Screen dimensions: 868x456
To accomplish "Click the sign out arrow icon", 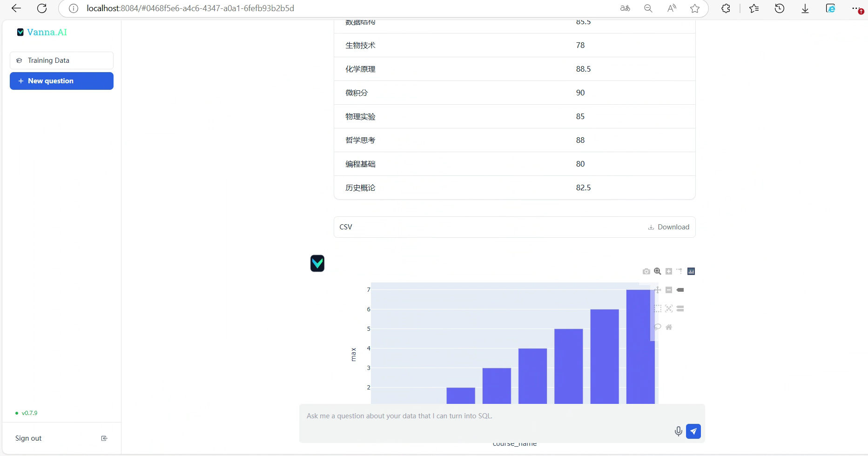I will [x=104, y=438].
